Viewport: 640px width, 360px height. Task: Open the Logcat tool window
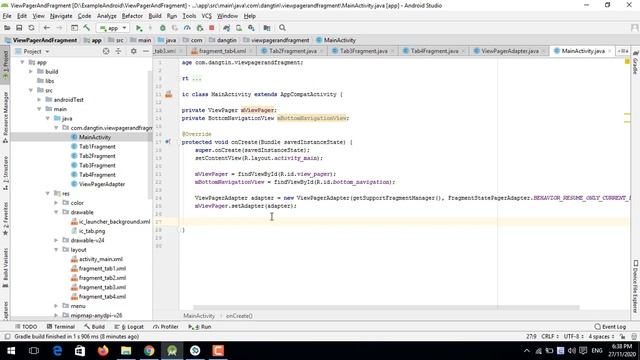129,327
